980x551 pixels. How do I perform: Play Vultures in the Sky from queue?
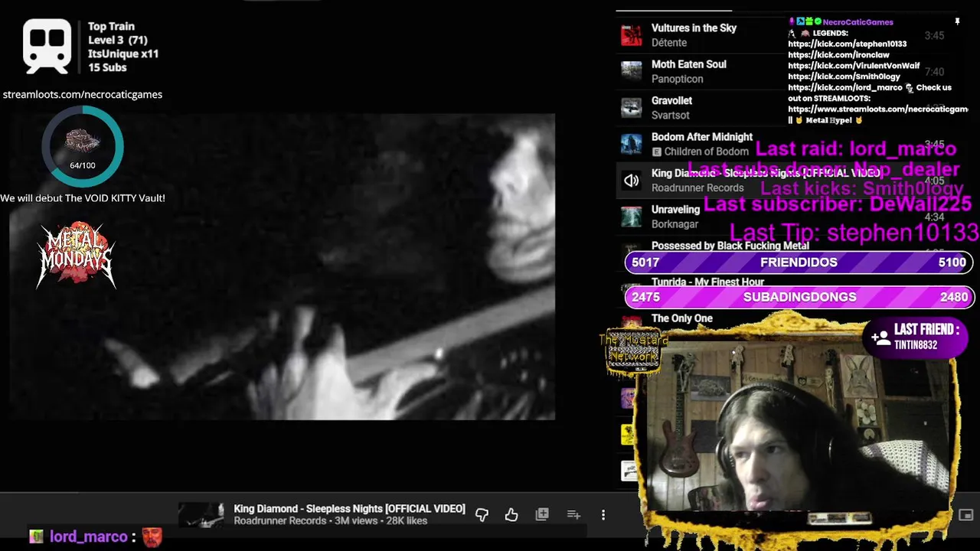(x=694, y=28)
